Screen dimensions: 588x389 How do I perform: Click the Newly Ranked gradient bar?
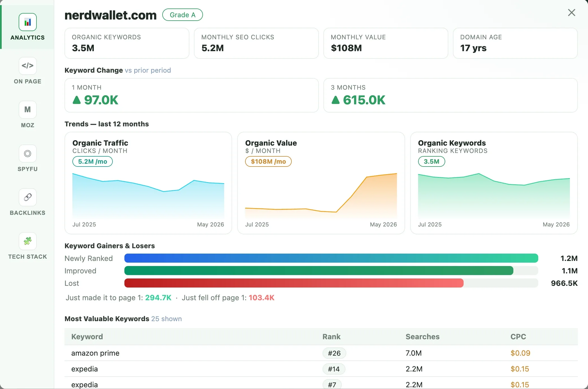[331, 258]
